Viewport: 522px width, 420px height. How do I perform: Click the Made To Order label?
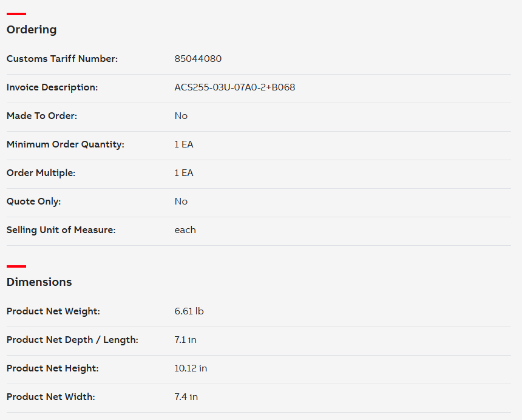point(42,116)
